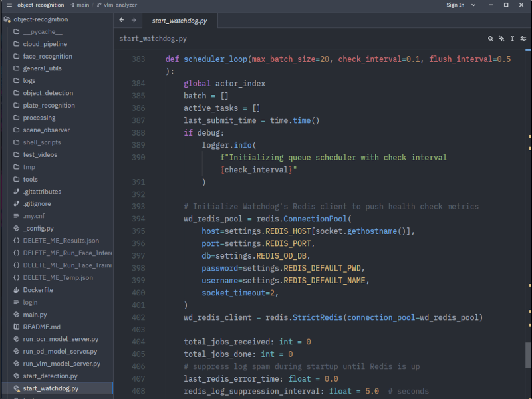Click the Dockerfile whale icon
The width and height of the screenshot is (532, 399).
[x=16, y=290]
